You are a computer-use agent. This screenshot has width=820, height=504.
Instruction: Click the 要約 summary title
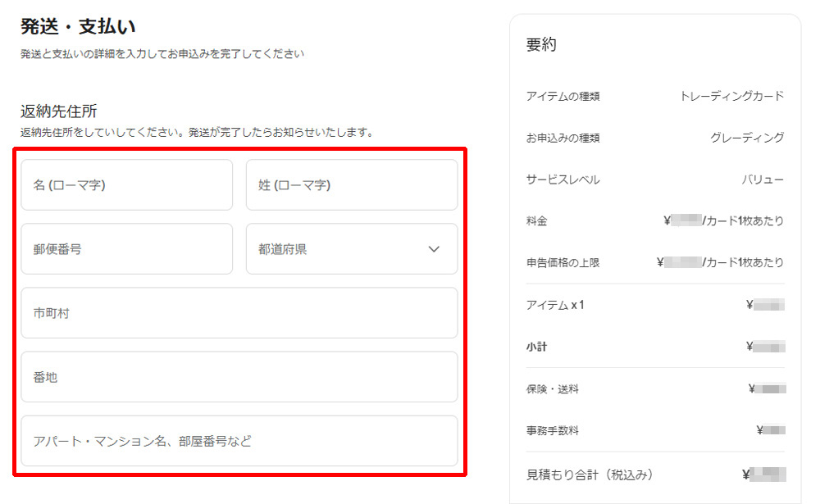point(541,44)
